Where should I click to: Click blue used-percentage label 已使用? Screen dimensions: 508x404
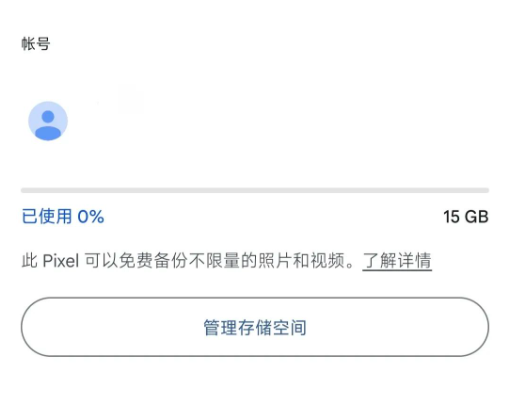click(x=47, y=216)
